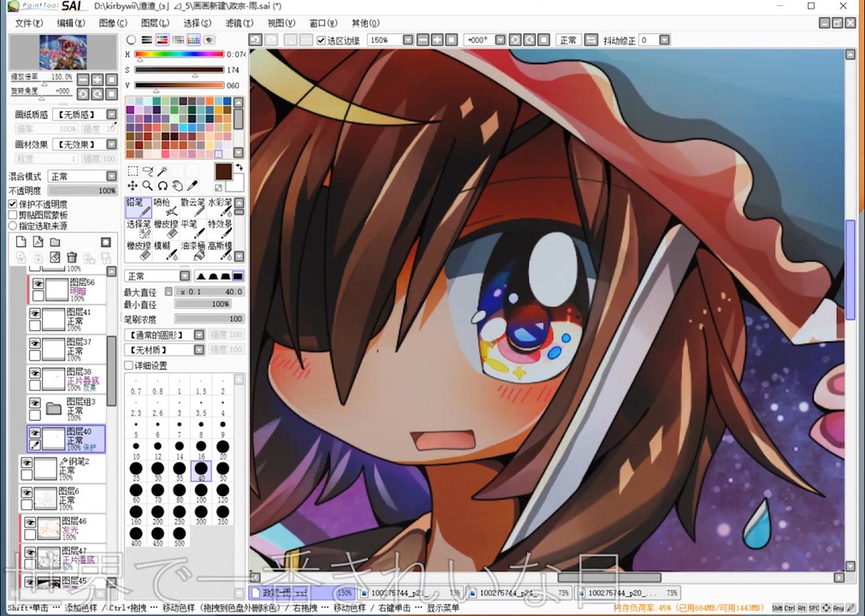Create a new linework layer

pos(38,242)
